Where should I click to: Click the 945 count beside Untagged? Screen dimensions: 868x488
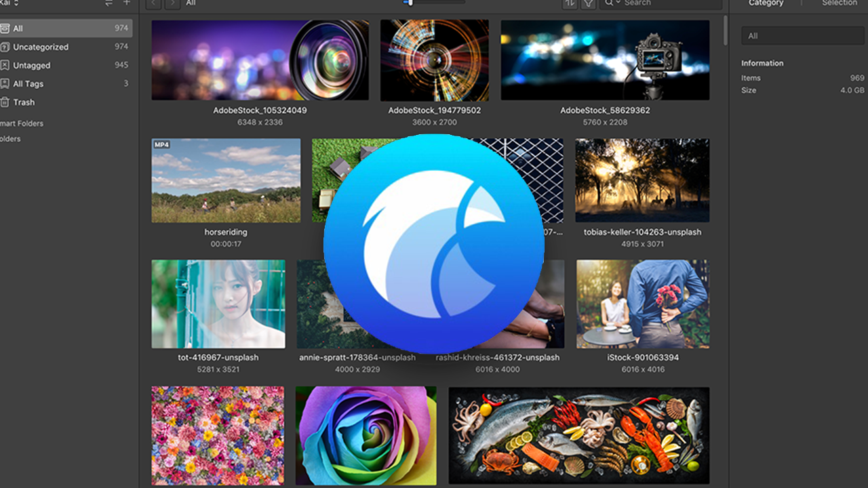point(121,65)
